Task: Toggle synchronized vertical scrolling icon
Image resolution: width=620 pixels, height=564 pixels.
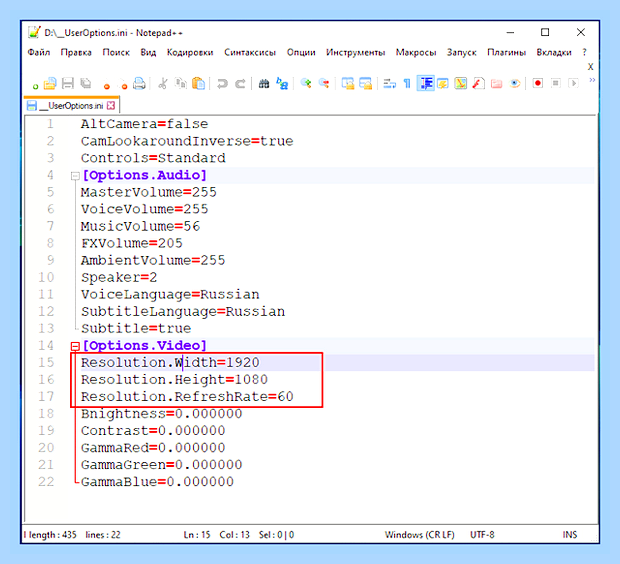Action: coord(348,83)
